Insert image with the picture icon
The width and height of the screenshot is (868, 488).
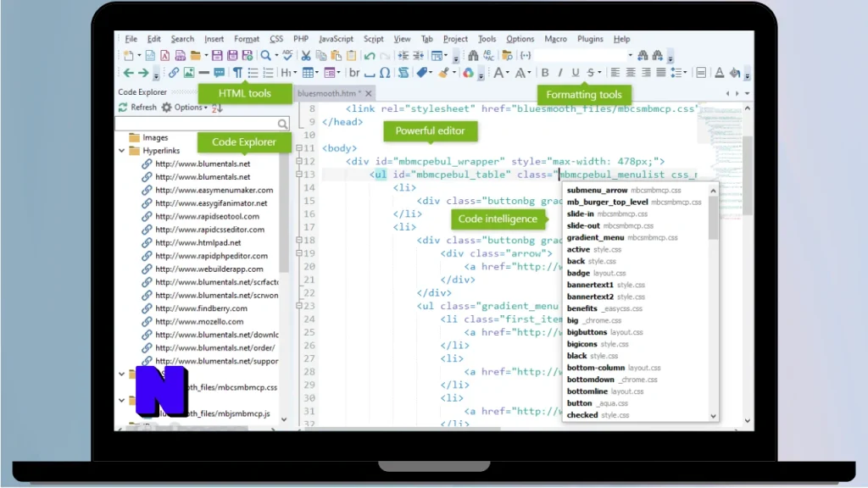189,73
